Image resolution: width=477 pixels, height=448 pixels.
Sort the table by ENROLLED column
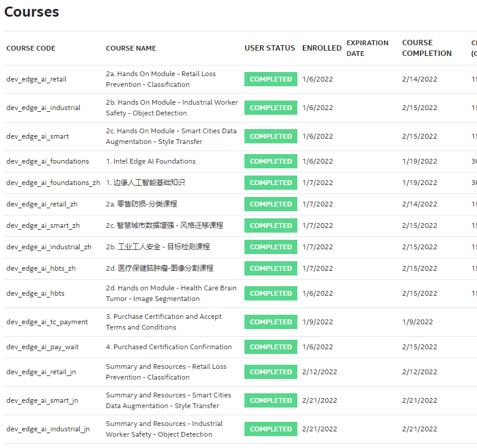click(322, 48)
